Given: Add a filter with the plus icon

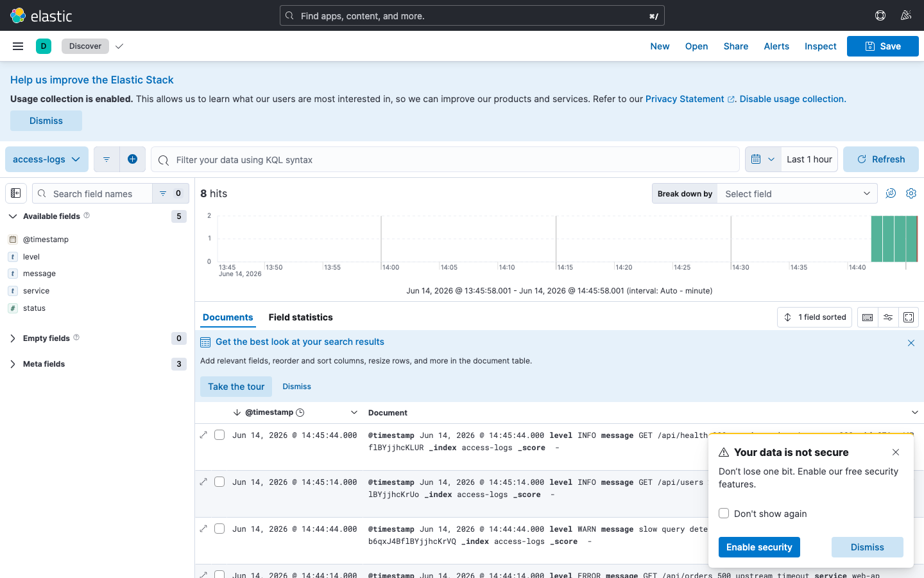Looking at the screenshot, I should [132, 159].
